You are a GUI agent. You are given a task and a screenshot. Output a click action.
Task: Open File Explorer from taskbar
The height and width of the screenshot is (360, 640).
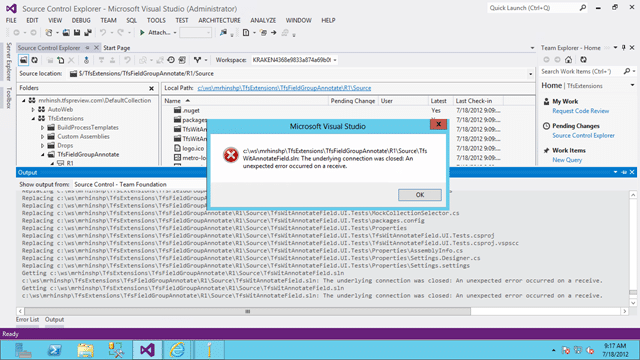tap(85, 350)
